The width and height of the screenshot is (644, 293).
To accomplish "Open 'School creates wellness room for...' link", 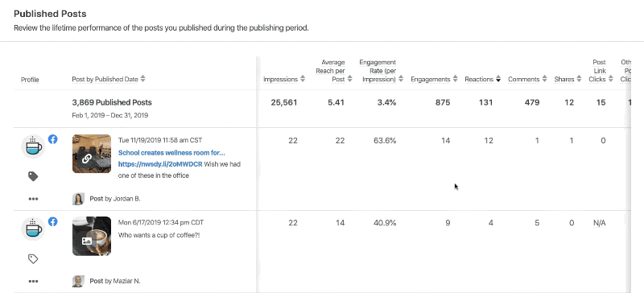I will click(x=171, y=153).
